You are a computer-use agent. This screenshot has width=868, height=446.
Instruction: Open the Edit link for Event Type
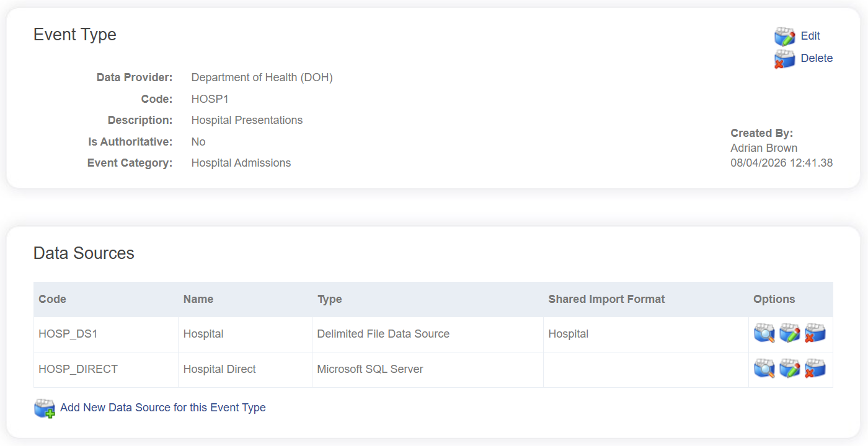point(810,36)
